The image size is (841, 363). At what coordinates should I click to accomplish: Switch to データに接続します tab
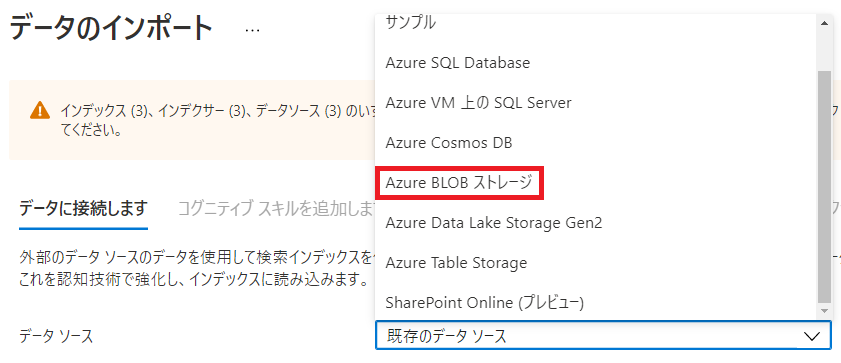coord(83,208)
